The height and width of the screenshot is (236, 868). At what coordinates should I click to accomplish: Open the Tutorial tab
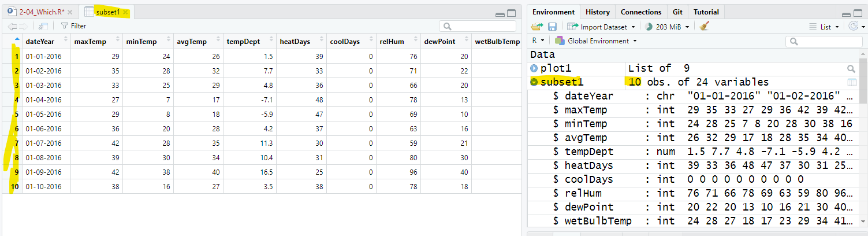tap(706, 12)
